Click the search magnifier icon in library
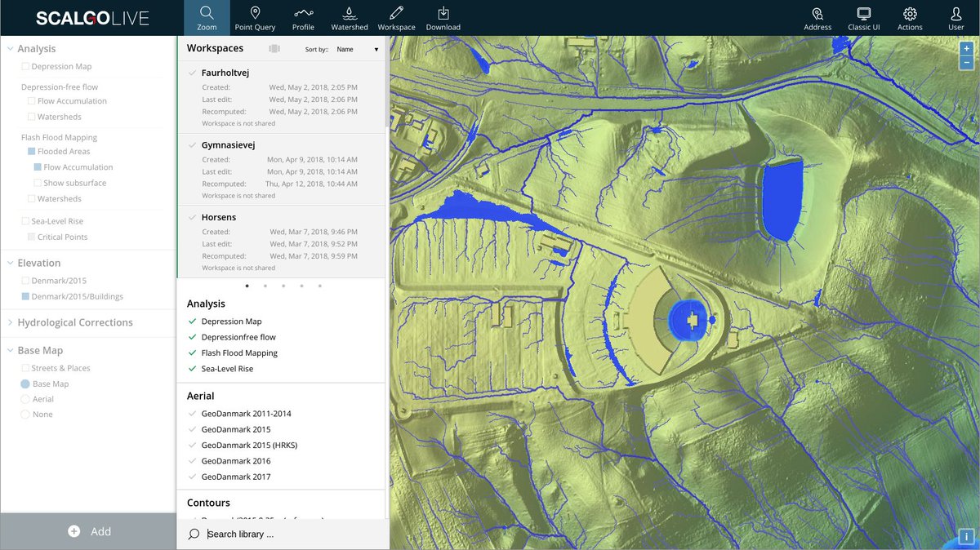The height and width of the screenshot is (550, 980). pos(194,534)
